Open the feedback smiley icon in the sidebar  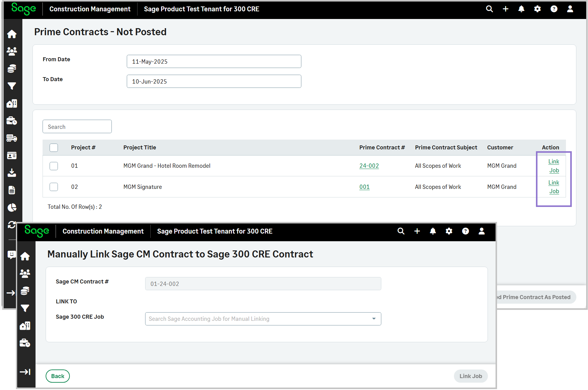point(12,255)
